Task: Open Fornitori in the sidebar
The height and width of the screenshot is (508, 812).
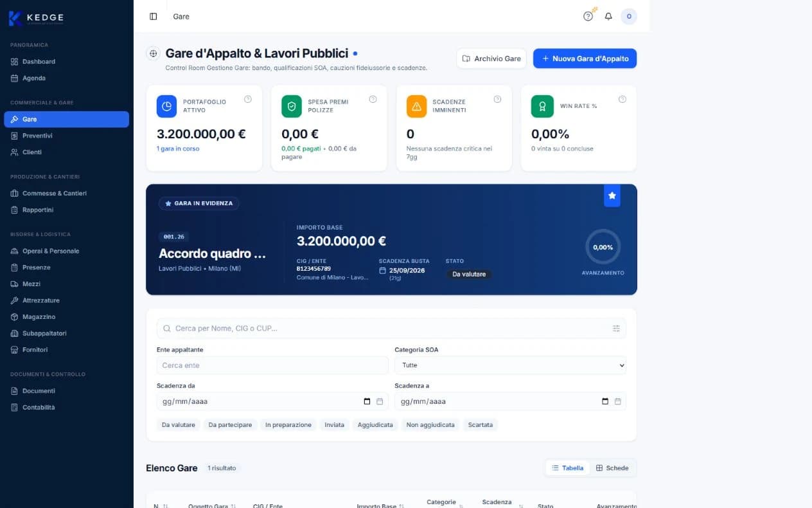Action: tap(66, 350)
